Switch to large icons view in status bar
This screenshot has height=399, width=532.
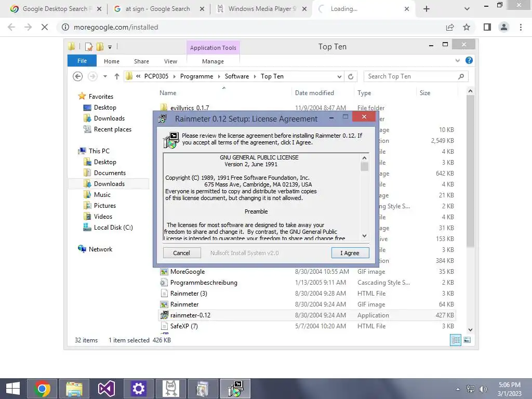point(467,340)
